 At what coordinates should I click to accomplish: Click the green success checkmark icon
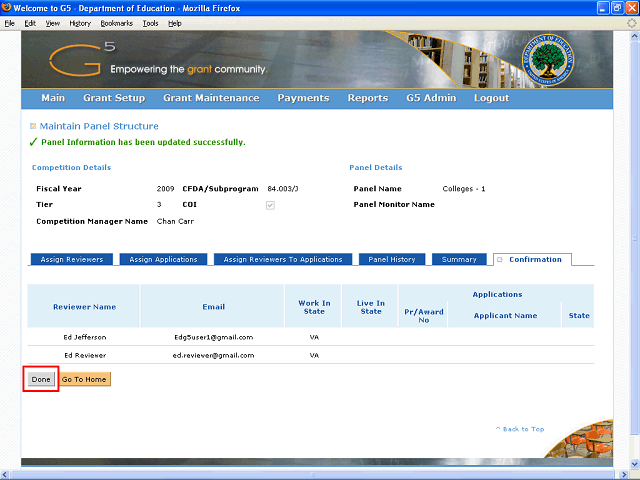33,142
